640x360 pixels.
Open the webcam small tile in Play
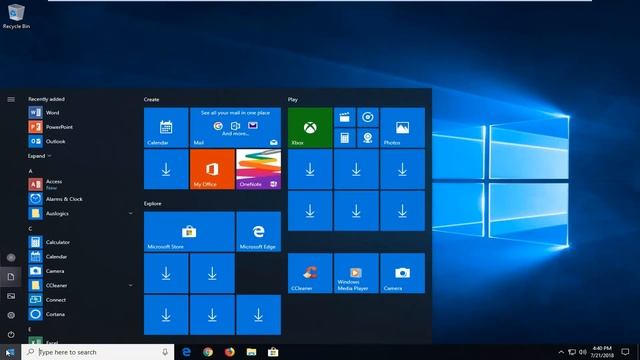368,138
